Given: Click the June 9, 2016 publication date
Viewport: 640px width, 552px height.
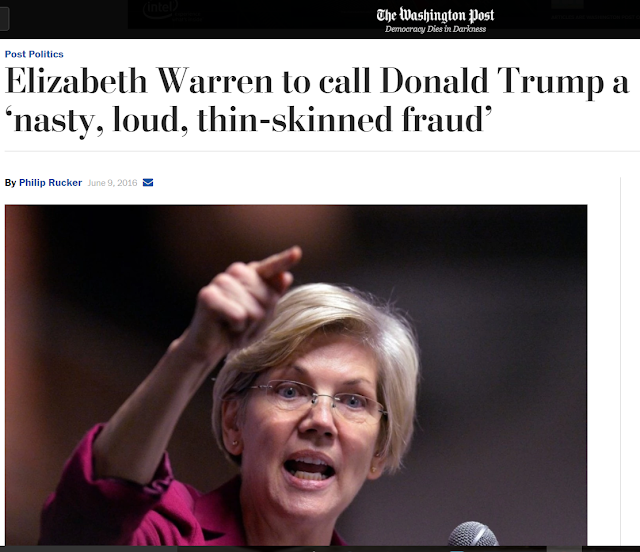Looking at the screenshot, I should click(x=112, y=183).
